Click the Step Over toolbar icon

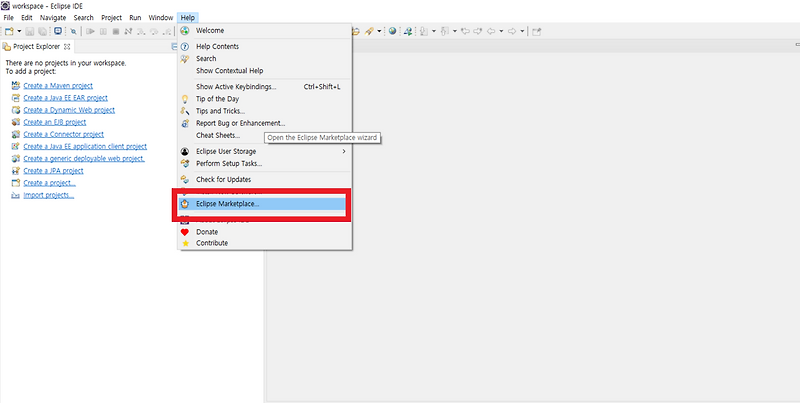[154, 31]
